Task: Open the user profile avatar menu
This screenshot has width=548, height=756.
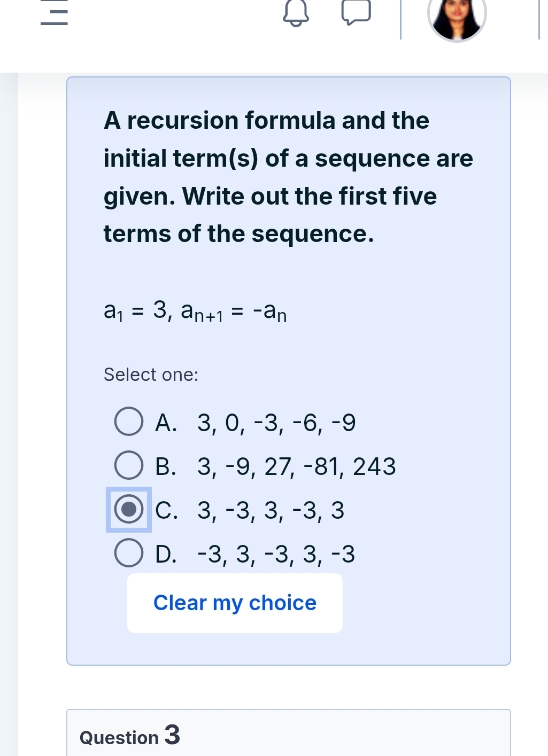Action: point(457,16)
